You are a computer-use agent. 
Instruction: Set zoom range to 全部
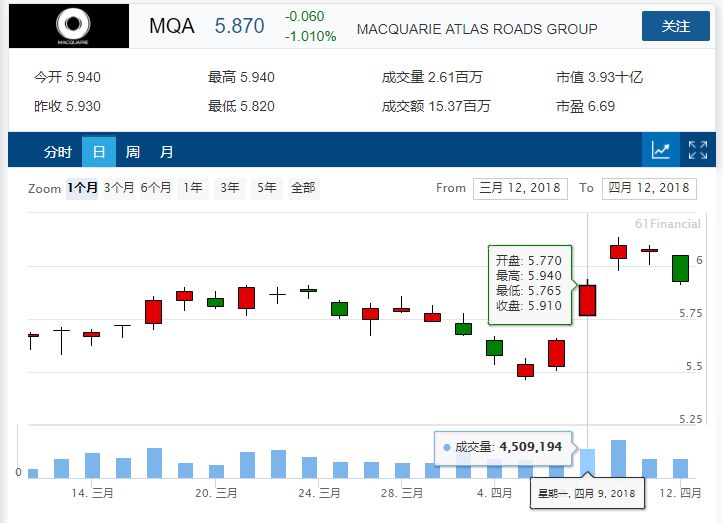303,188
